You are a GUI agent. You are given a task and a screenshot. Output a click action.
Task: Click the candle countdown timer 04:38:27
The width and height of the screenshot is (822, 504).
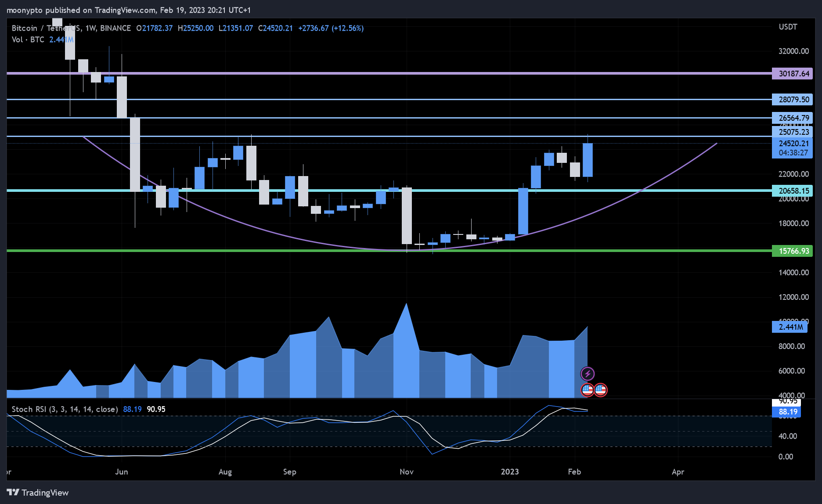793,153
